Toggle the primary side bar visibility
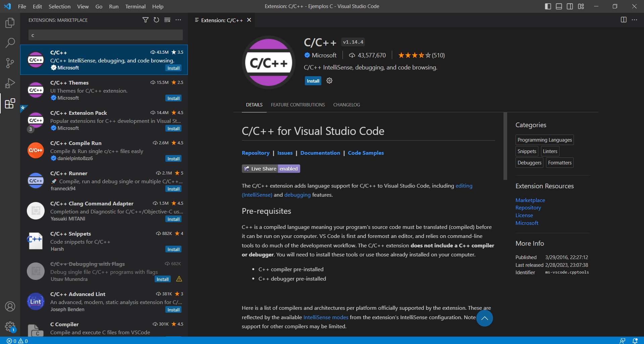This screenshot has height=344, width=644. click(548, 6)
